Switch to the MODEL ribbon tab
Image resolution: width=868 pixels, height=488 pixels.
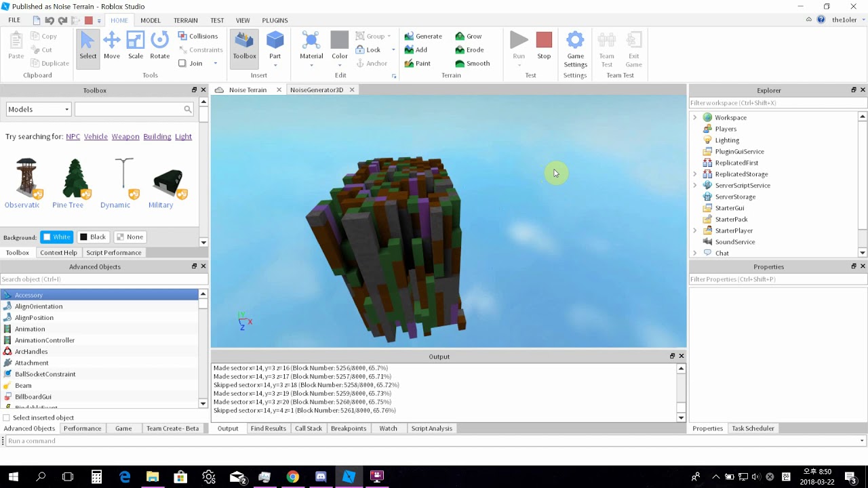pyautogui.click(x=151, y=20)
